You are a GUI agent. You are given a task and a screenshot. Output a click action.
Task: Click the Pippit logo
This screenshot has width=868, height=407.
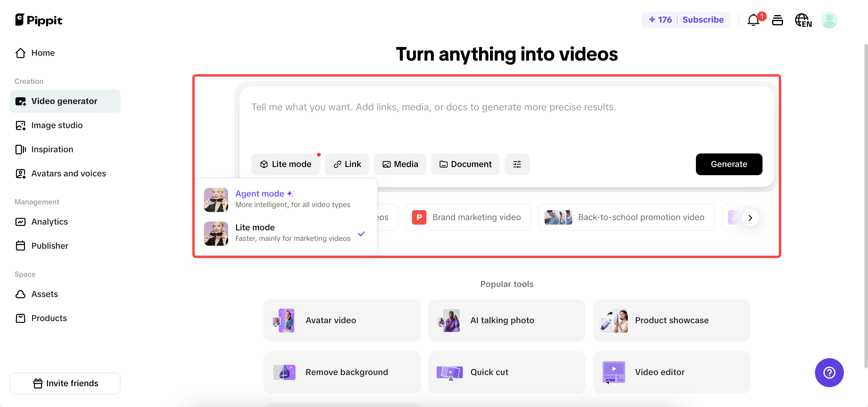(x=39, y=20)
